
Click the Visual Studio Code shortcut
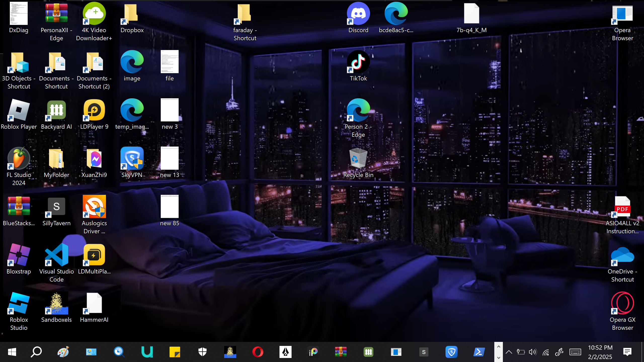56,255
